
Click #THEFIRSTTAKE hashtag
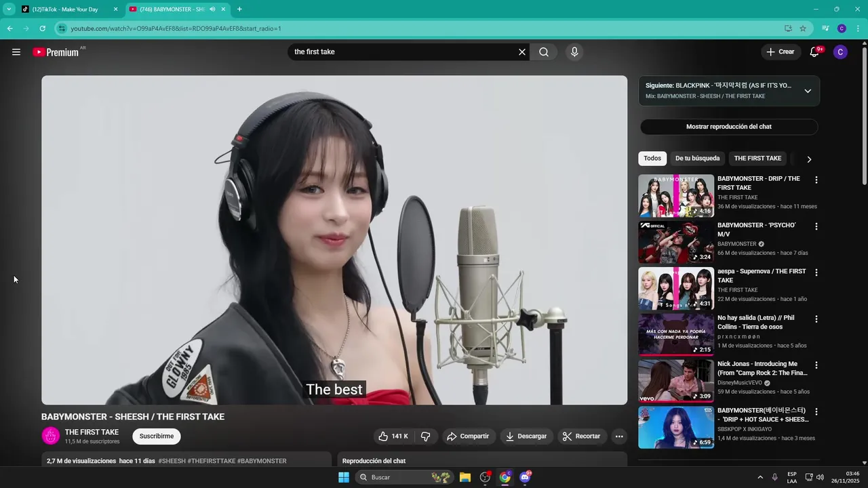212,461
